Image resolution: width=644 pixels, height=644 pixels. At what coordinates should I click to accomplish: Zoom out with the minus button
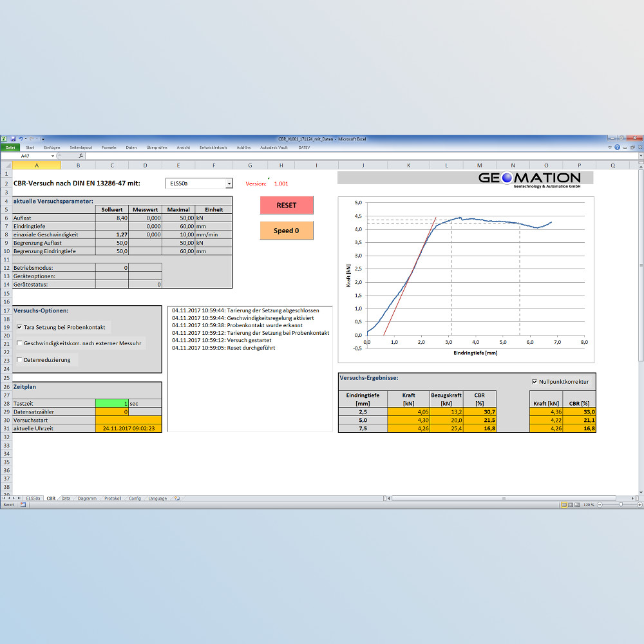[x=600, y=505]
